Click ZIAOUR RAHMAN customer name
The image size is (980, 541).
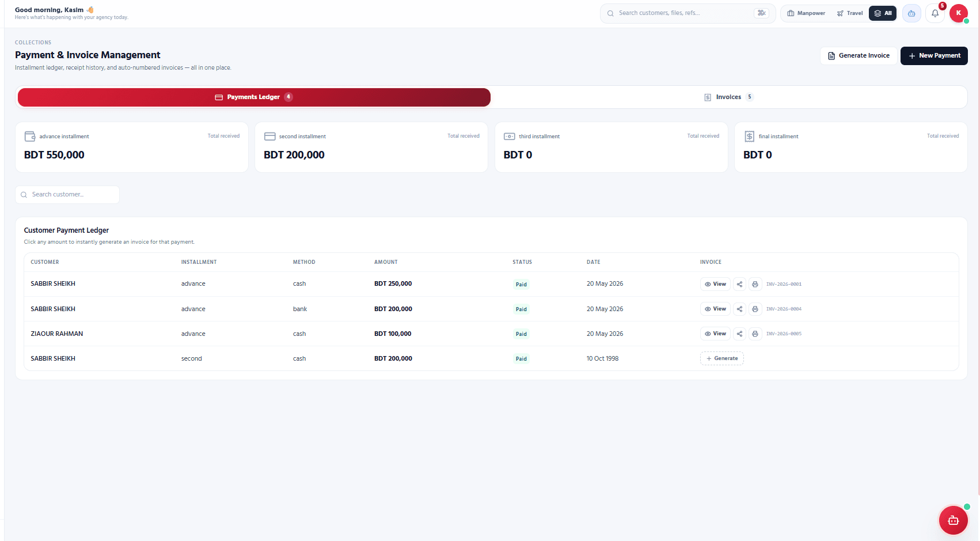pos(57,334)
